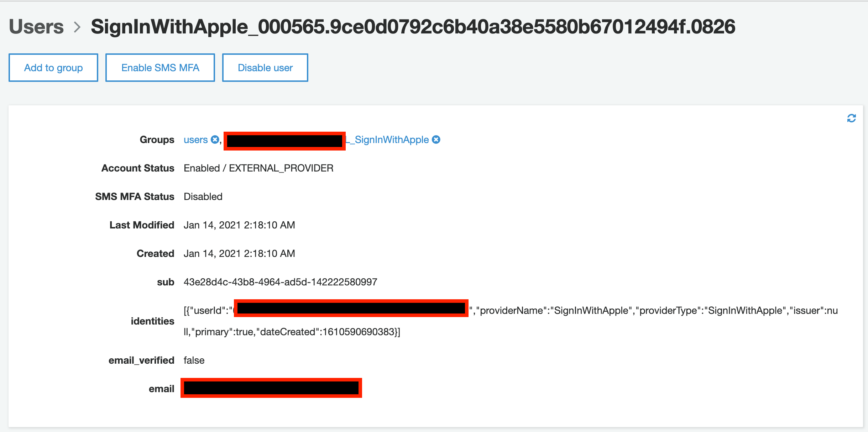Click the x icon next to users label
The image size is (868, 432).
coord(215,139)
